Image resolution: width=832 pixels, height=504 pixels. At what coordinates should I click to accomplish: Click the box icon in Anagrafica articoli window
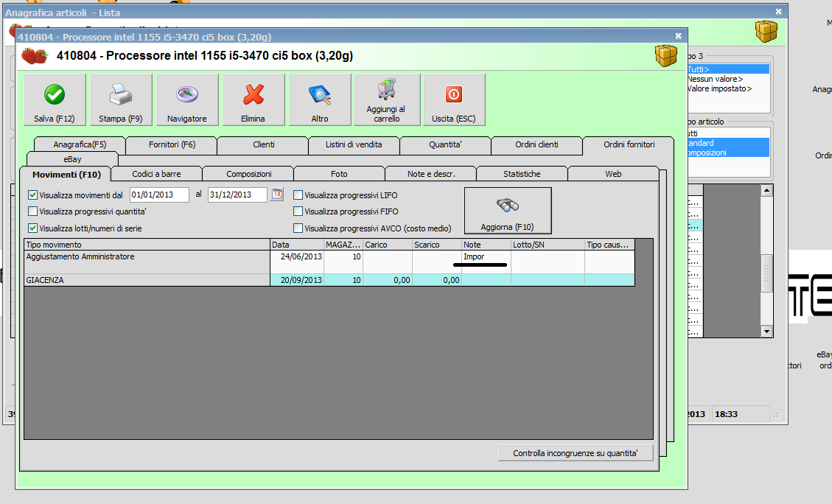(x=766, y=32)
